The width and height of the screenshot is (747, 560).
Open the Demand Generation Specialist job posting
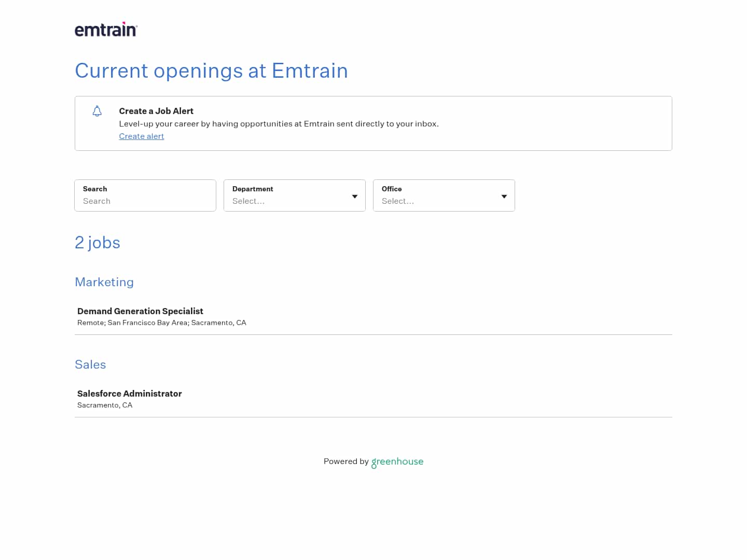pos(140,311)
